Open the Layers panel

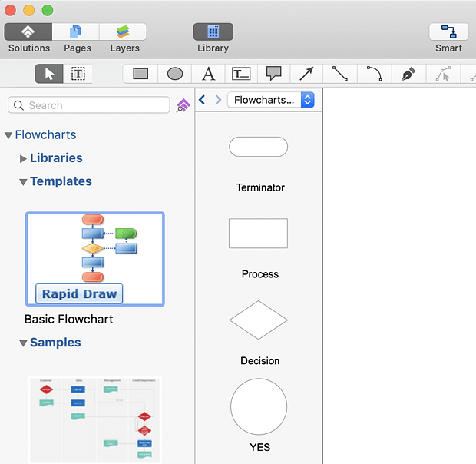coord(123,31)
